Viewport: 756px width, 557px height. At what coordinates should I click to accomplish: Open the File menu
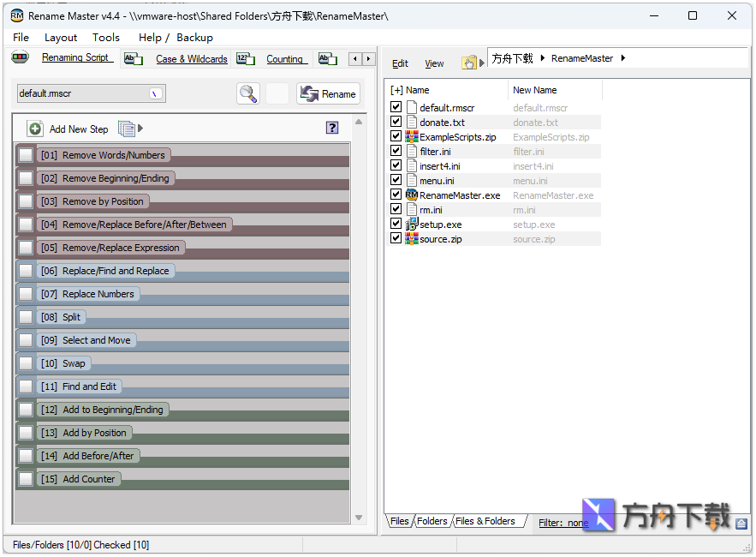tap(21, 38)
